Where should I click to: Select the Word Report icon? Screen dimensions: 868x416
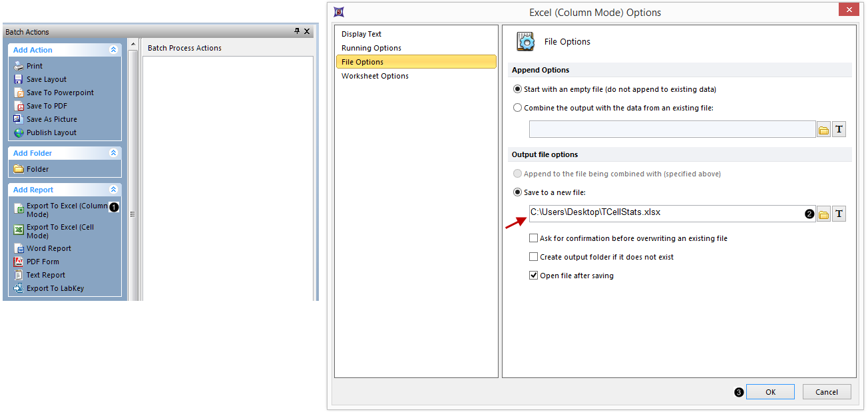tap(19, 248)
